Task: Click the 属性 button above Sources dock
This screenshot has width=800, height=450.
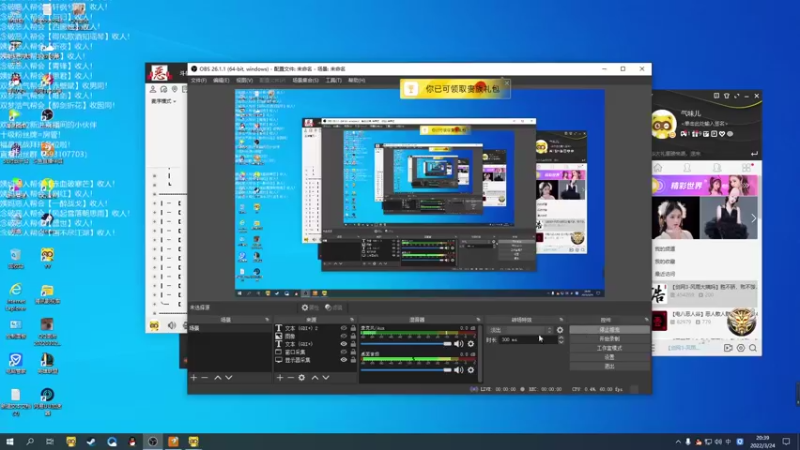Action: (310, 308)
